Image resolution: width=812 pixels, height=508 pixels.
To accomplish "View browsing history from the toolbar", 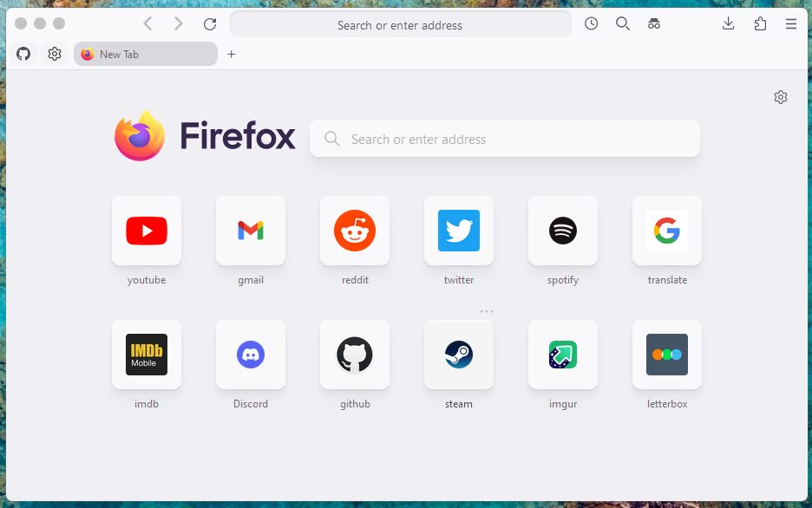I will click(591, 23).
